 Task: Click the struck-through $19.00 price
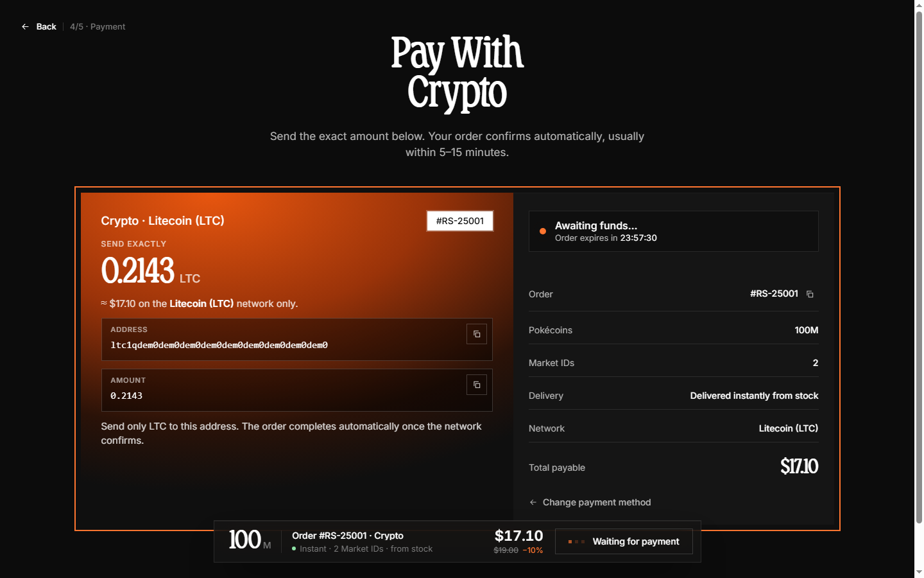(x=506, y=550)
